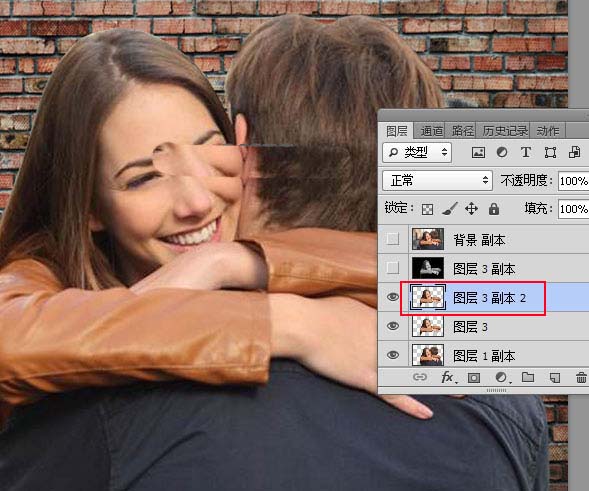The width and height of the screenshot is (589, 491).
Task: Select the 图层 1 副本 layer thumbnail
Action: 427,355
